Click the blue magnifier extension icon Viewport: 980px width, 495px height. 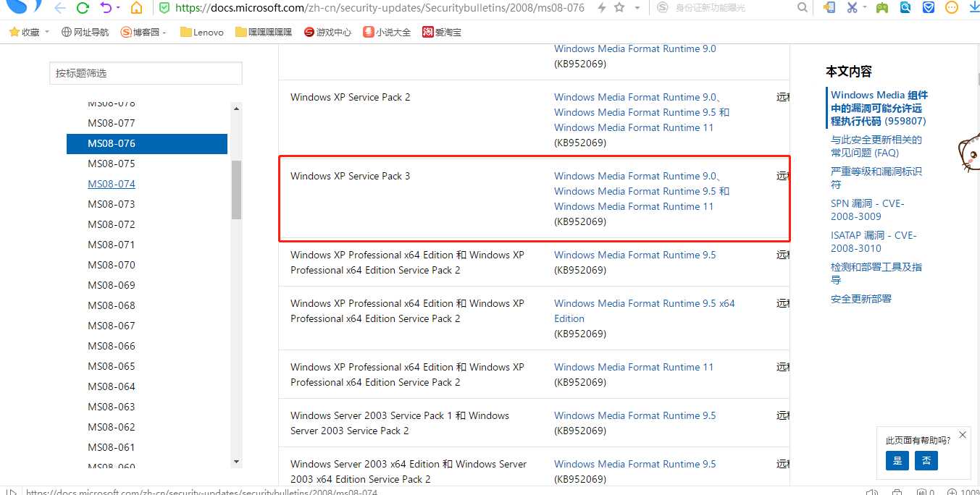[905, 8]
